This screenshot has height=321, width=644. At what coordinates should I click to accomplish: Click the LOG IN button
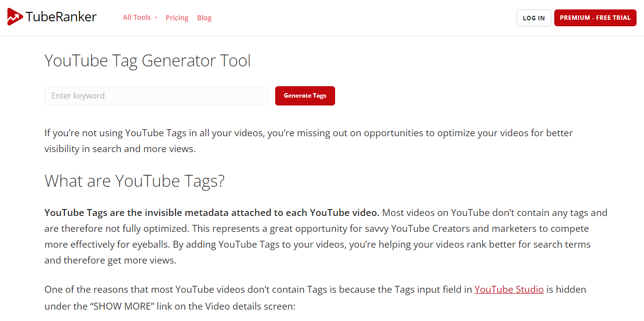point(534,18)
